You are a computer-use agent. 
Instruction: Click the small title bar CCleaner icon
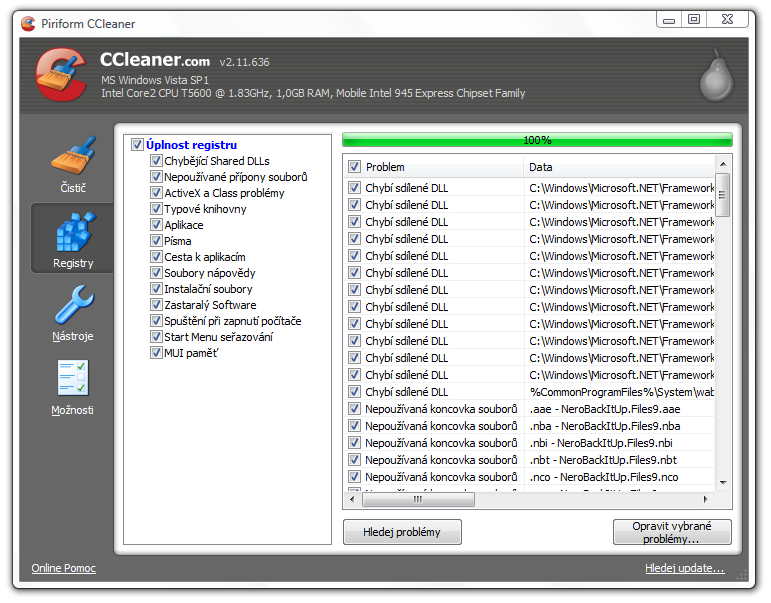[x=29, y=23]
